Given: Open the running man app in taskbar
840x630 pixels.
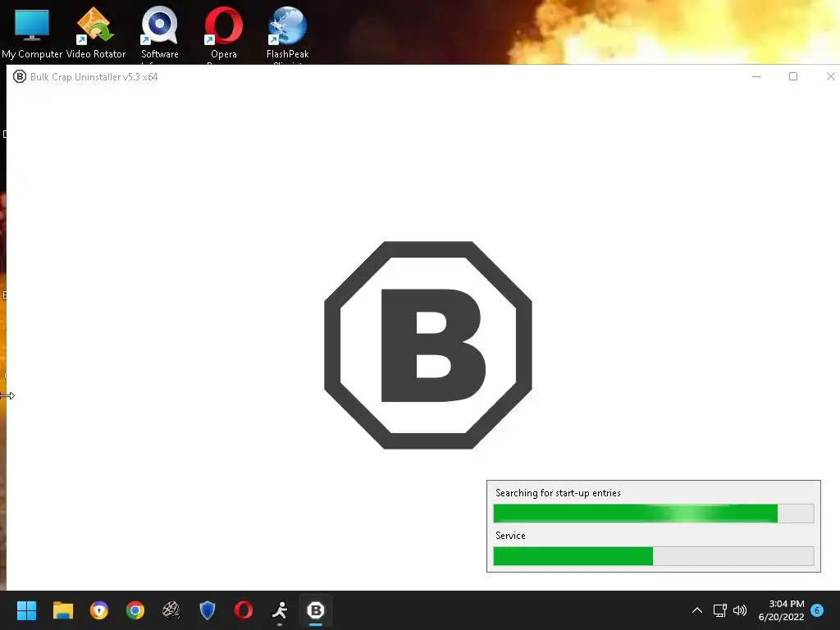Looking at the screenshot, I should pyautogui.click(x=280, y=610).
